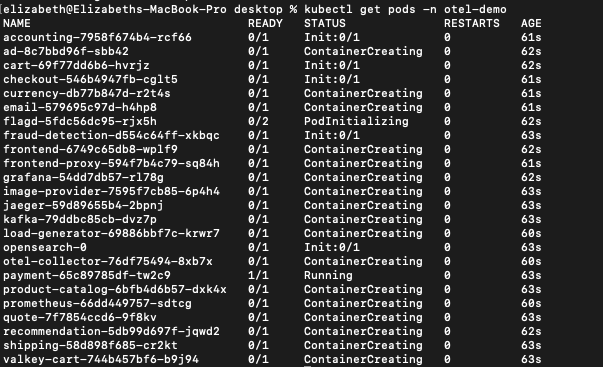The image size is (603, 367).
Task: Click the AGE column header
Action: [531, 23]
